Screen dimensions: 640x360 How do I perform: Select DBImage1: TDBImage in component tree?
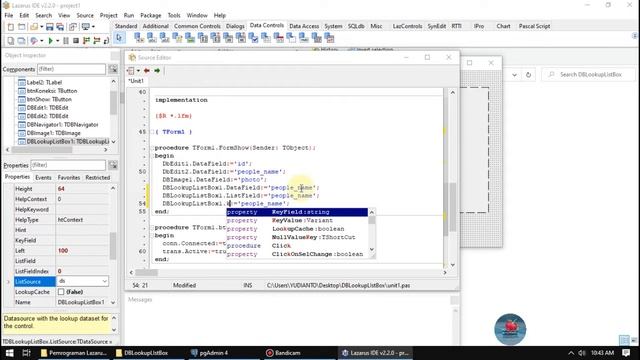[x=53, y=133]
